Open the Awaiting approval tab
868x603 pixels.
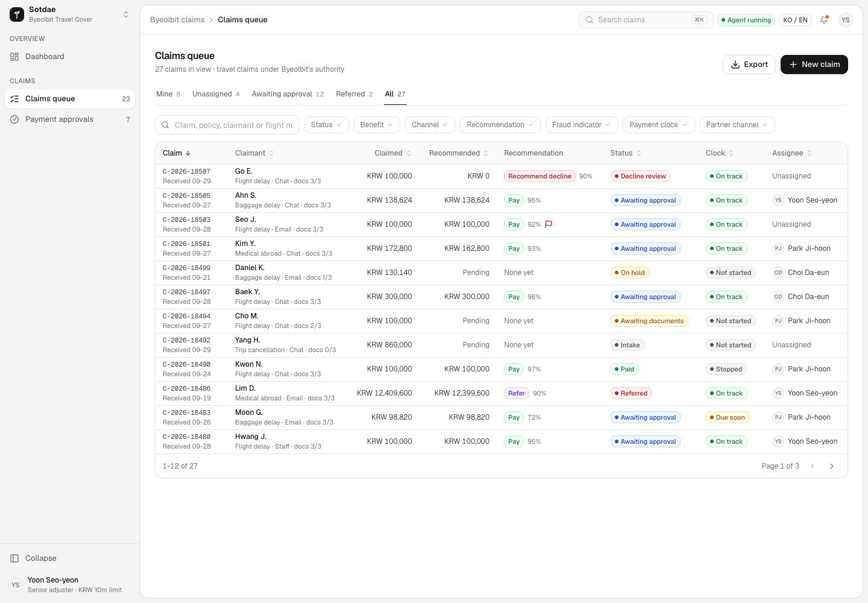tap(288, 94)
